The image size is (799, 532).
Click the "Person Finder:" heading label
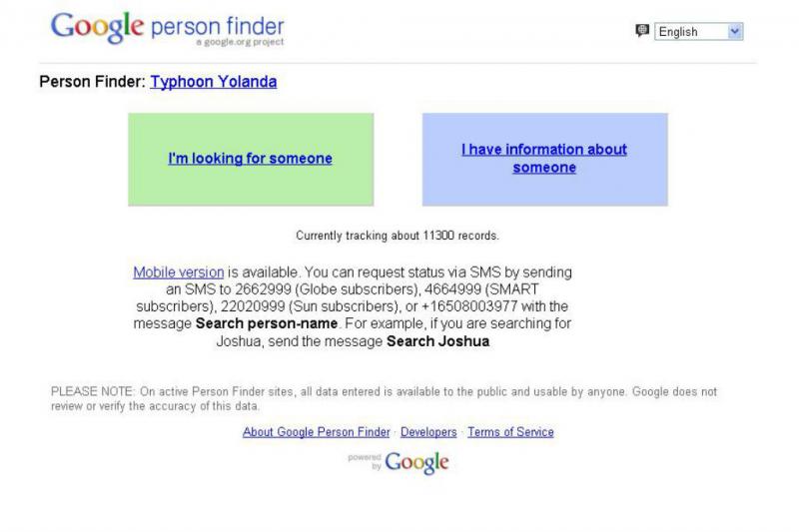coord(92,82)
